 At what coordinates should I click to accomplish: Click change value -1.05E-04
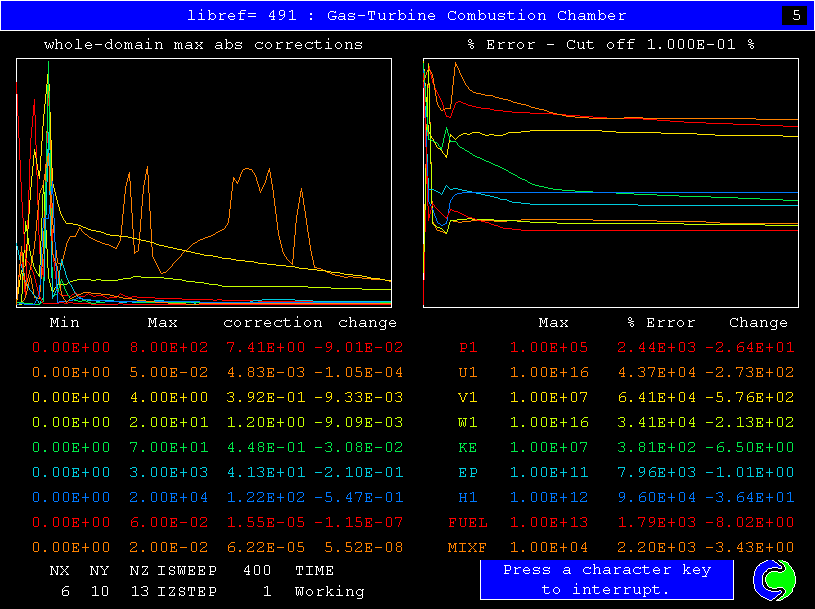359,373
